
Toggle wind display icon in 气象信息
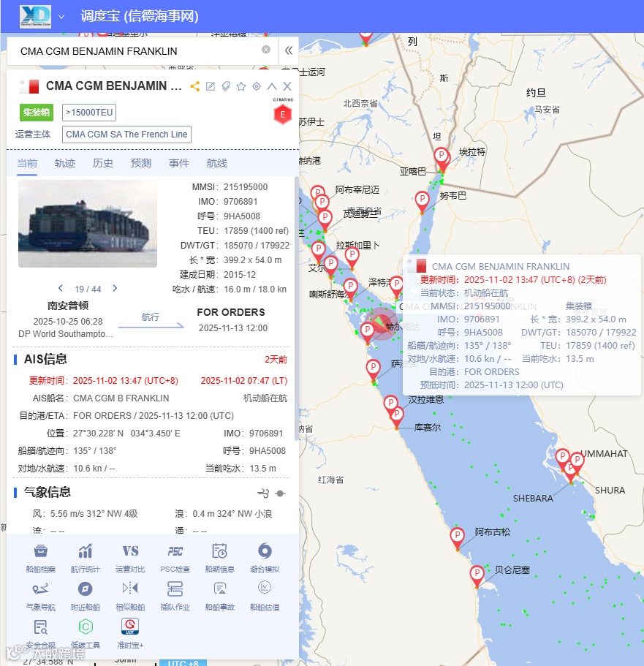tap(263, 493)
